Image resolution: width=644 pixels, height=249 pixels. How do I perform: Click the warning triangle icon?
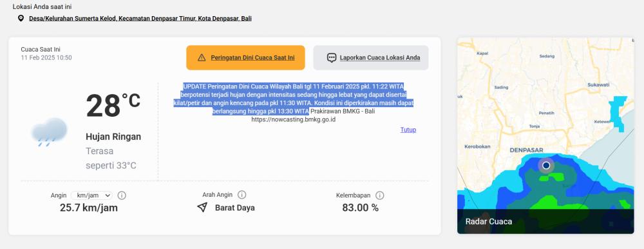pos(202,57)
